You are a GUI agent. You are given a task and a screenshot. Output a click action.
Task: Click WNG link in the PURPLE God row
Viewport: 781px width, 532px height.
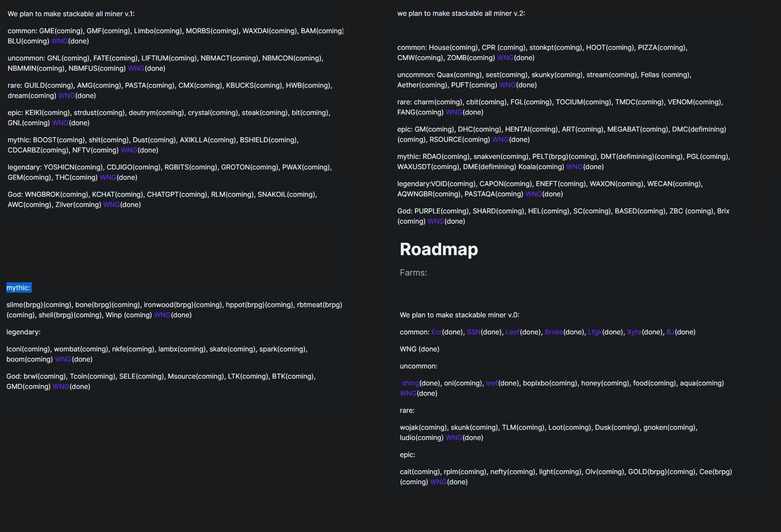click(x=436, y=221)
